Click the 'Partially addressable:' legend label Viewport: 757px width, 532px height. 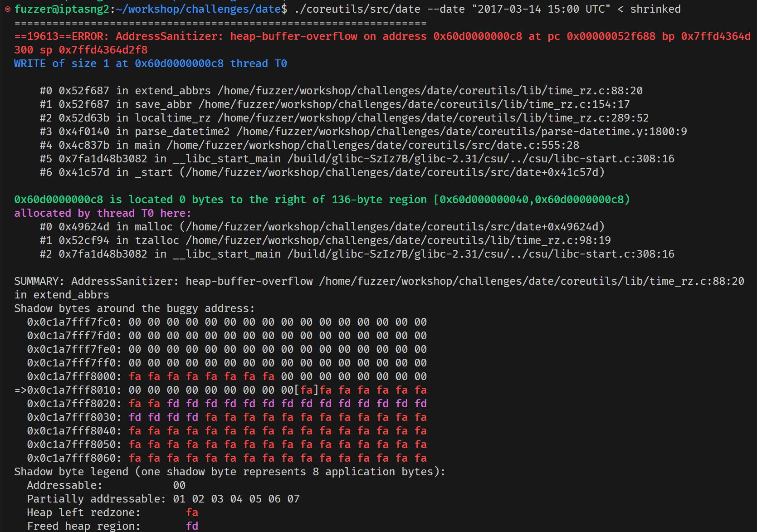(x=97, y=499)
